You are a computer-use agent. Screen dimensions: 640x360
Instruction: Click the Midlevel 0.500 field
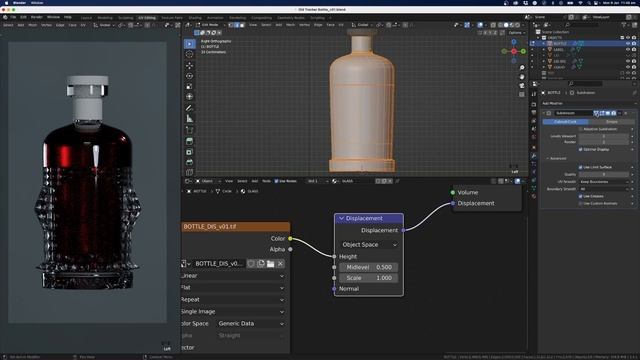(369, 267)
